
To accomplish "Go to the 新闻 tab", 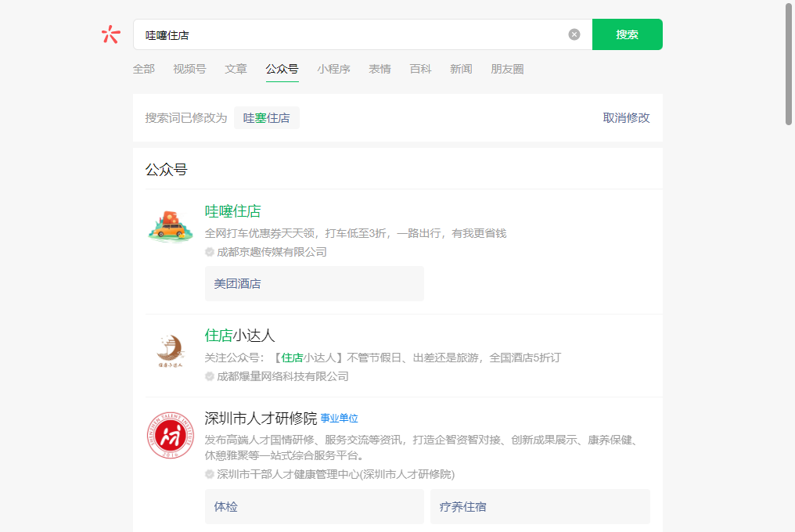I will 461,69.
